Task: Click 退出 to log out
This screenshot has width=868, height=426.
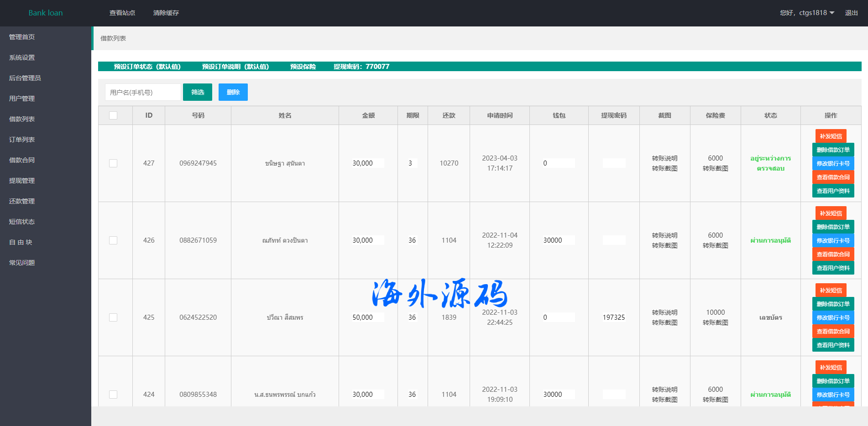Action: click(x=851, y=13)
